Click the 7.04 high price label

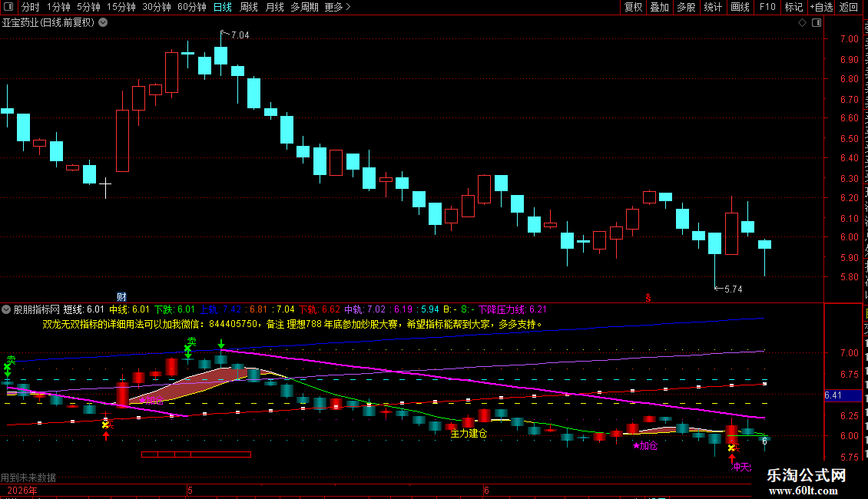pyautogui.click(x=240, y=35)
